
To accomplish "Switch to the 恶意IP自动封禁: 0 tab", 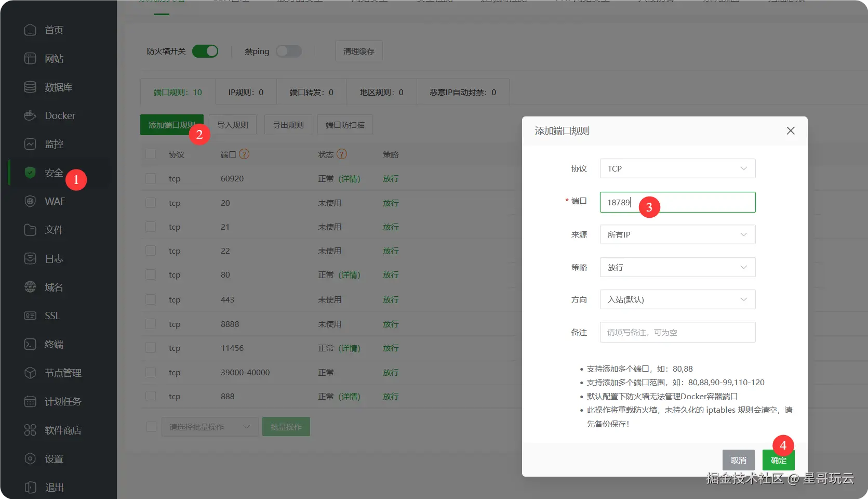I will click(463, 92).
